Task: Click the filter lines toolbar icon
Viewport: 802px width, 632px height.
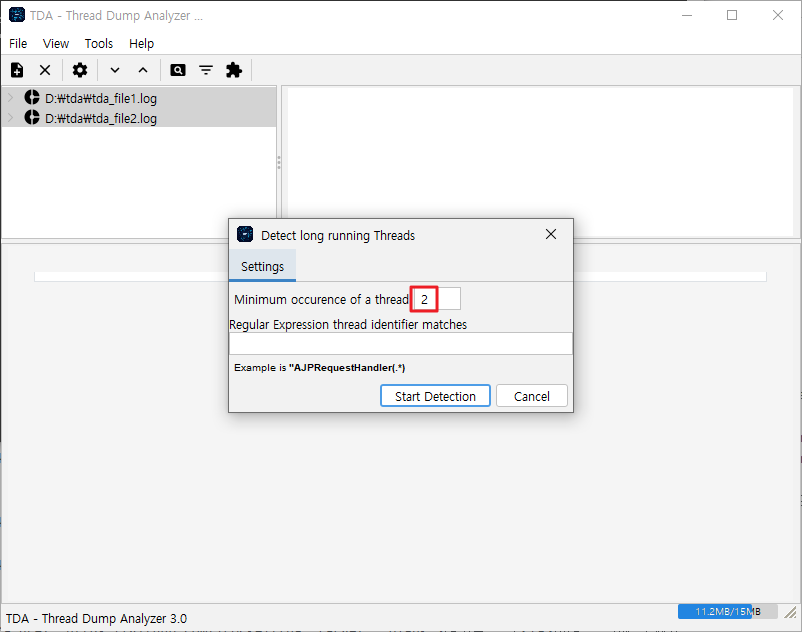Action: point(206,70)
